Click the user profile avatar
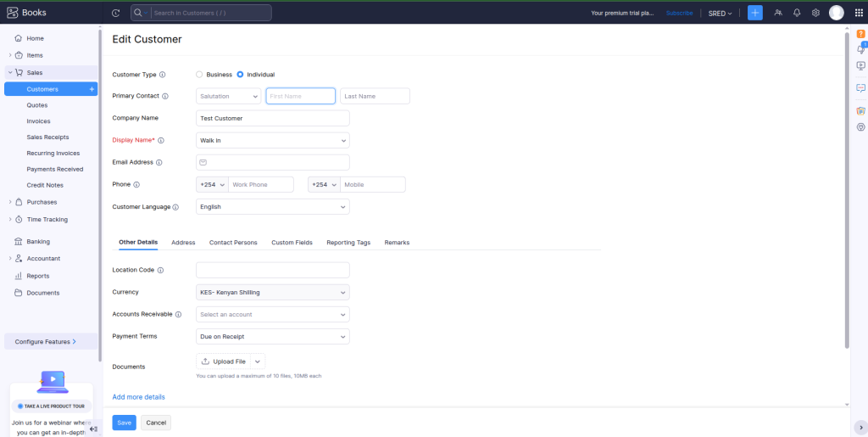Image resolution: width=868 pixels, height=437 pixels. (837, 13)
